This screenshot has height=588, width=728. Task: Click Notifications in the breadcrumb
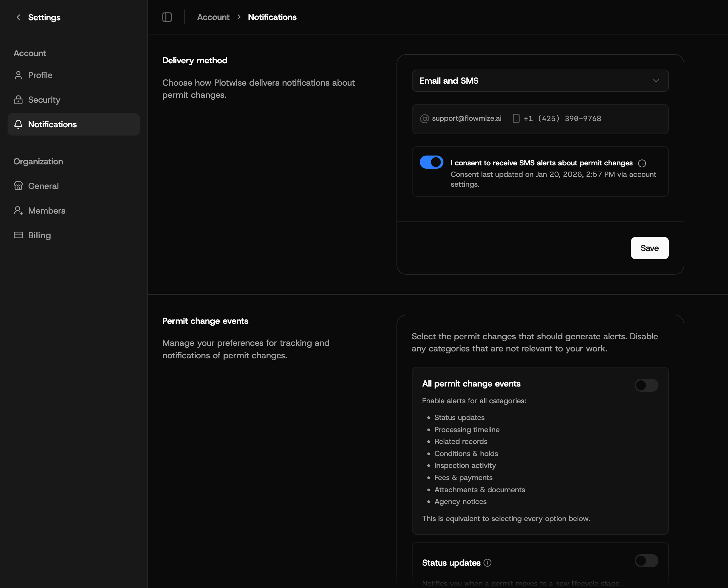[272, 17]
